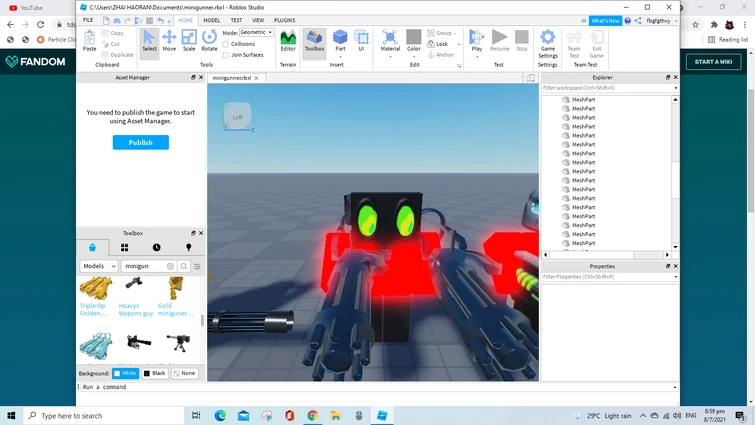
Task: Set Toolbox background to None
Action: click(184, 373)
